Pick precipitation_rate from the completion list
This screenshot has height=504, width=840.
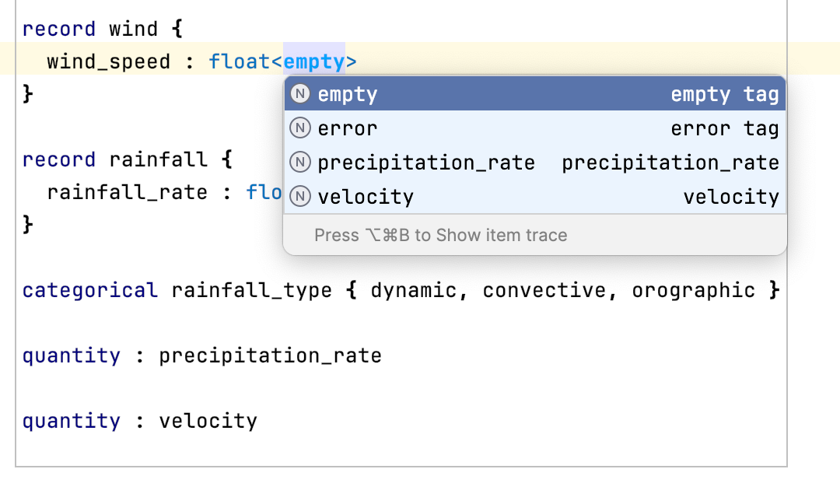coord(426,163)
